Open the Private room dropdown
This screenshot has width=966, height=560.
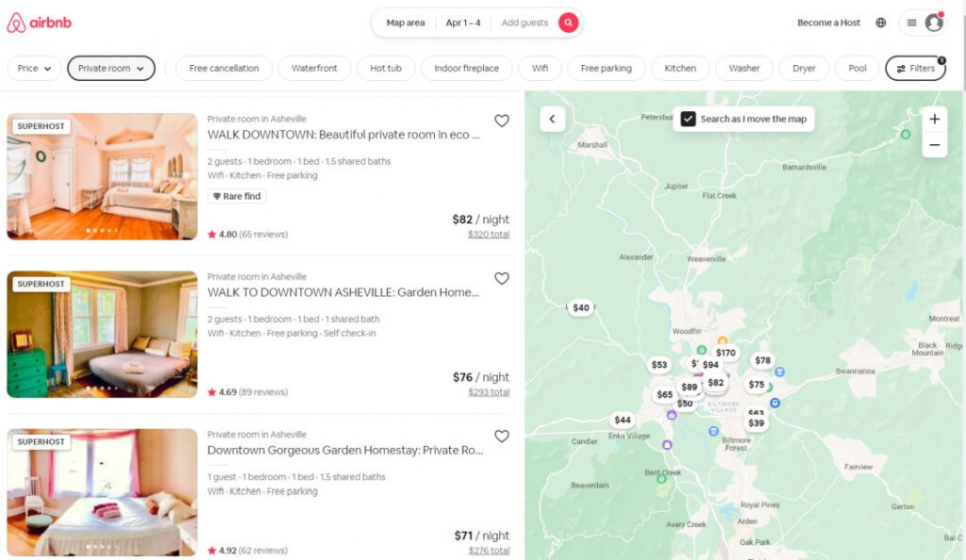111,68
